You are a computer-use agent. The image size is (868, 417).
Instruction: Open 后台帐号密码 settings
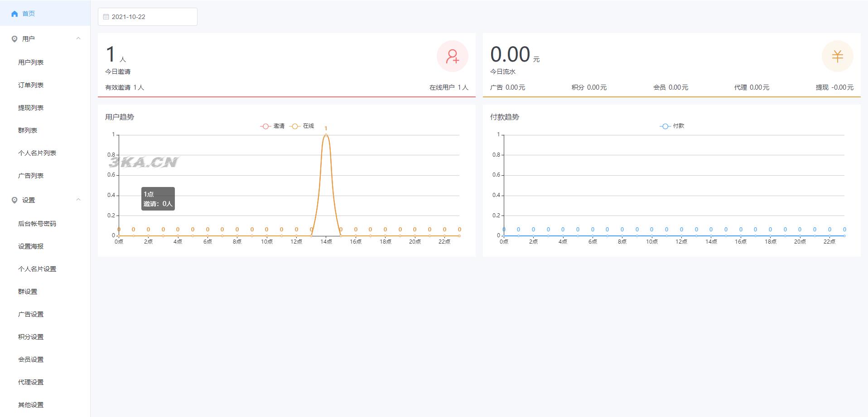click(37, 224)
